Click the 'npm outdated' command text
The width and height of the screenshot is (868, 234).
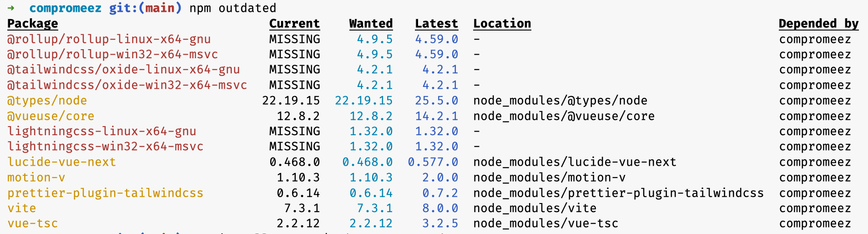(232, 8)
